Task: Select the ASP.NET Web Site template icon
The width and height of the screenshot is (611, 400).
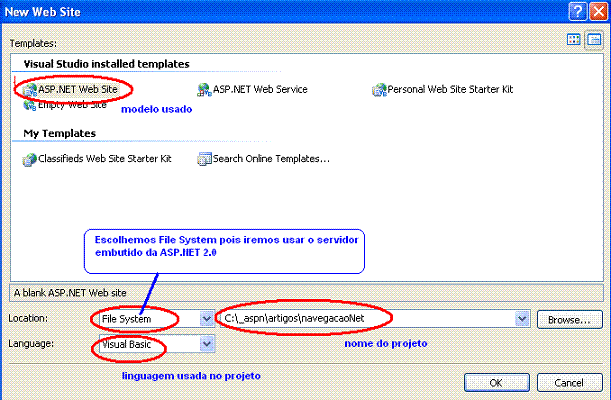Action: click(30, 90)
